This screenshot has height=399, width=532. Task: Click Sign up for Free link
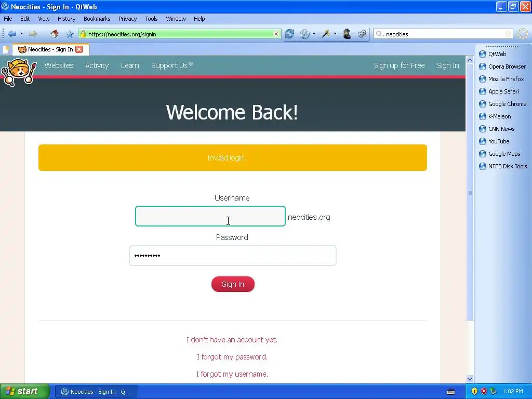[x=400, y=65]
